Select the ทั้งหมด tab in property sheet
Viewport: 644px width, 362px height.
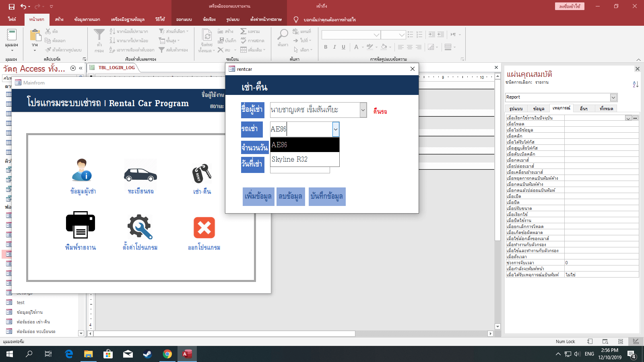pyautogui.click(x=606, y=109)
